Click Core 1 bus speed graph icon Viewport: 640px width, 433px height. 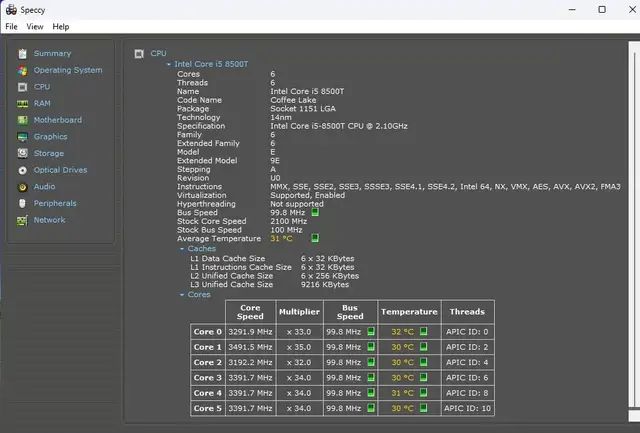371,347
